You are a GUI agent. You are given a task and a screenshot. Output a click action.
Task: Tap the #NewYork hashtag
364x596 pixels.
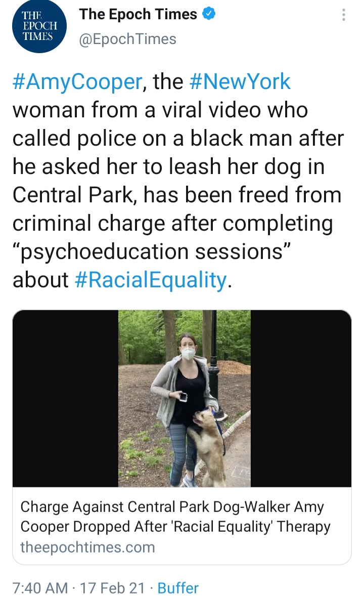click(240, 82)
